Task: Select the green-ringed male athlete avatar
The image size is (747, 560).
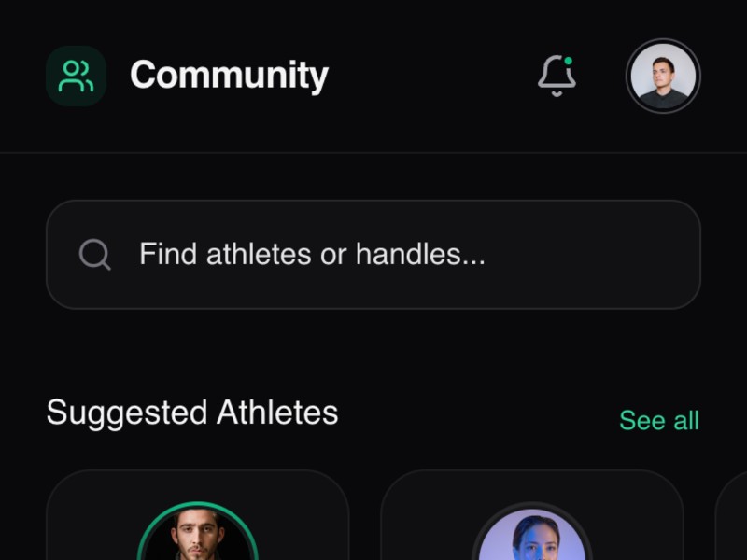Action: pos(197,539)
